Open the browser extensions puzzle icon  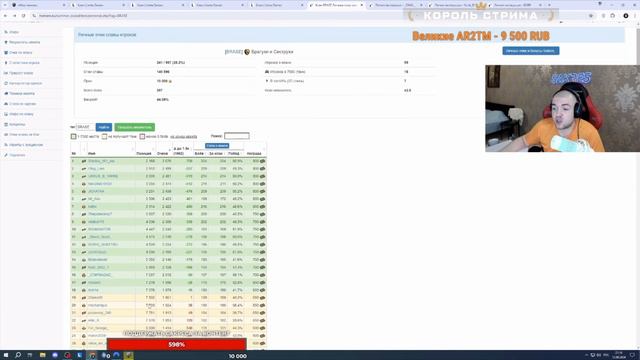point(613,16)
